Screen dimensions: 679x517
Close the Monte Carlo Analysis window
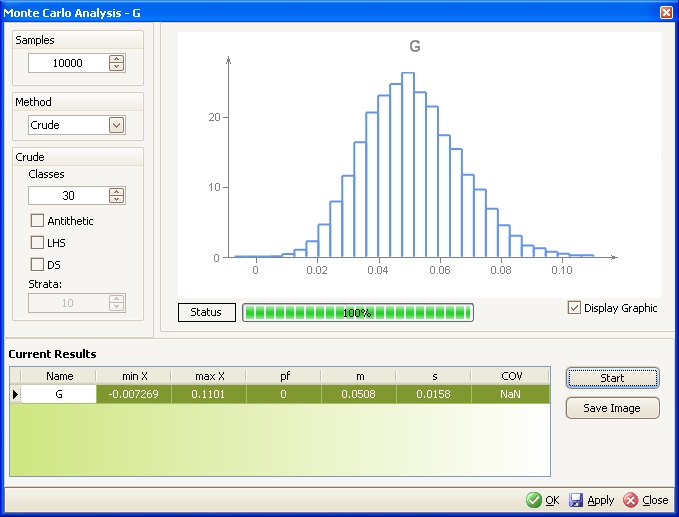pyautogui.click(x=666, y=12)
